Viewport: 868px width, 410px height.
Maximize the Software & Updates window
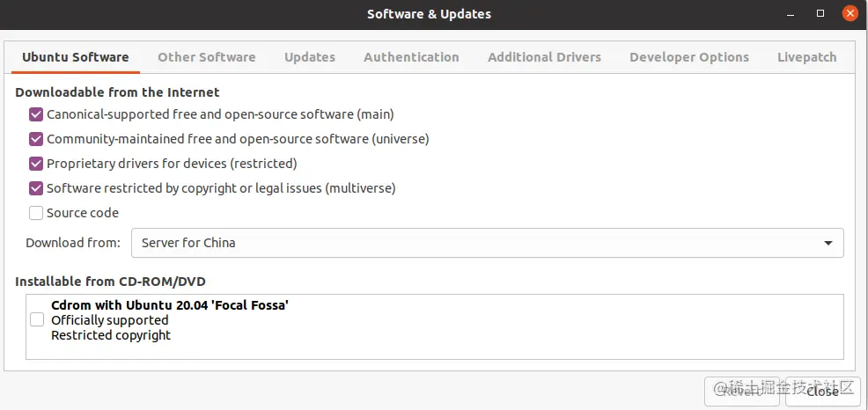point(820,13)
